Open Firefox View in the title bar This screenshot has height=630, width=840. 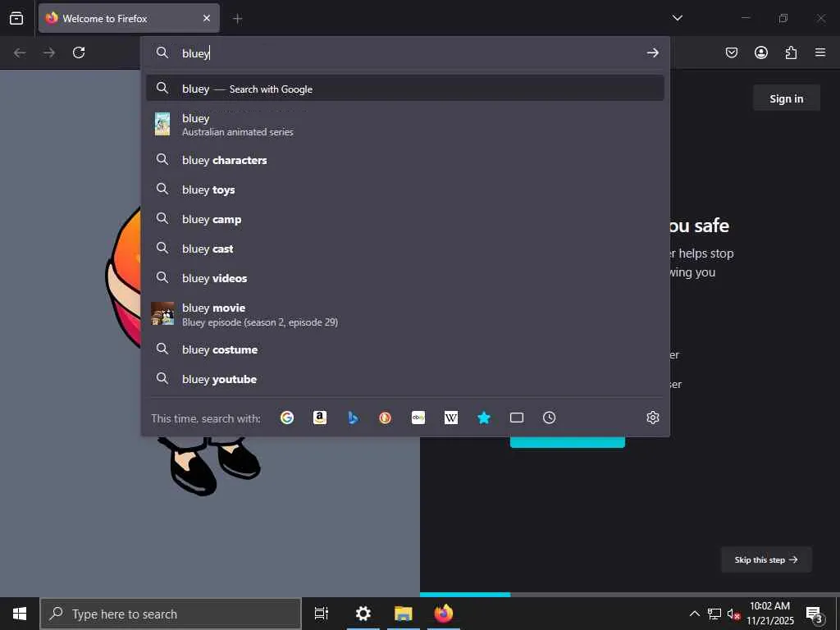point(16,18)
